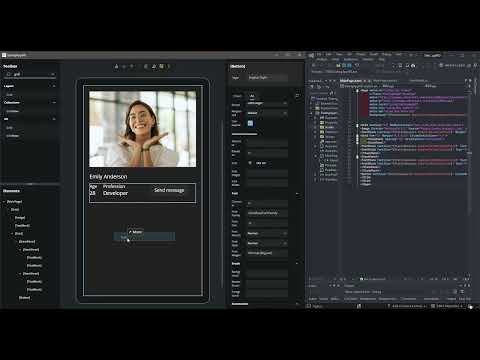
Task: Click the 'Send message' button in the preview
Action: pyautogui.click(x=169, y=190)
